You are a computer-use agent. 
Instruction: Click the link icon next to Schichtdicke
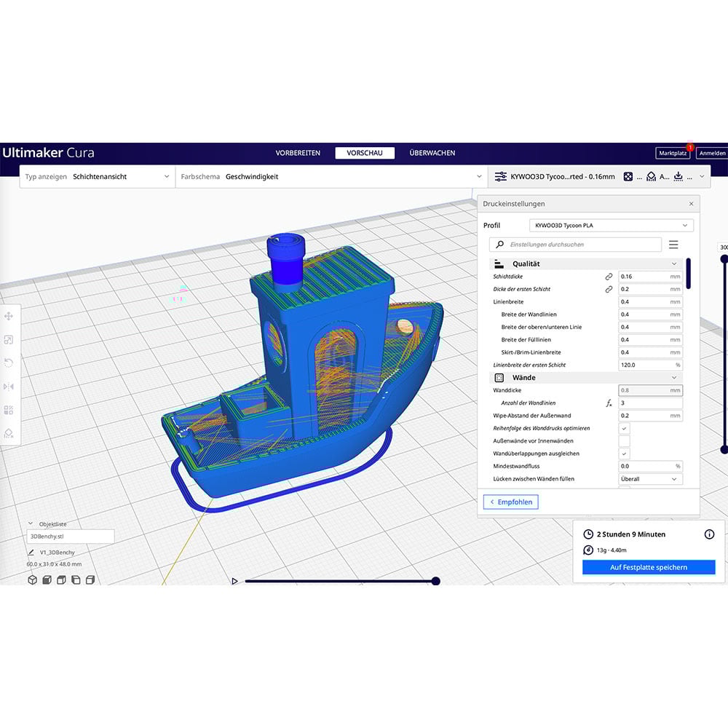point(609,276)
